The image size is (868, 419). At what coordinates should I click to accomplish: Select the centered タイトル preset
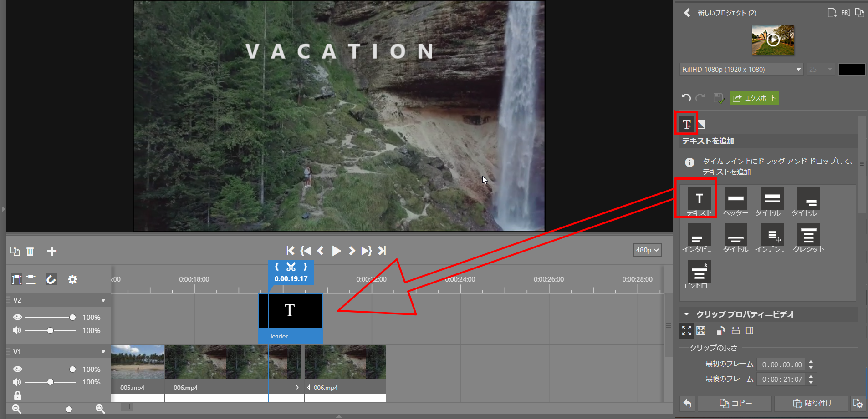[735, 238]
